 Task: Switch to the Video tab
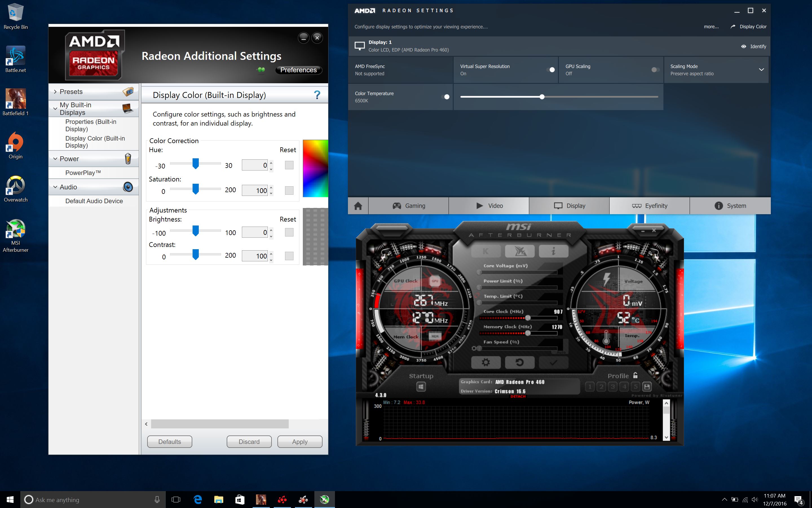click(489, 206)
